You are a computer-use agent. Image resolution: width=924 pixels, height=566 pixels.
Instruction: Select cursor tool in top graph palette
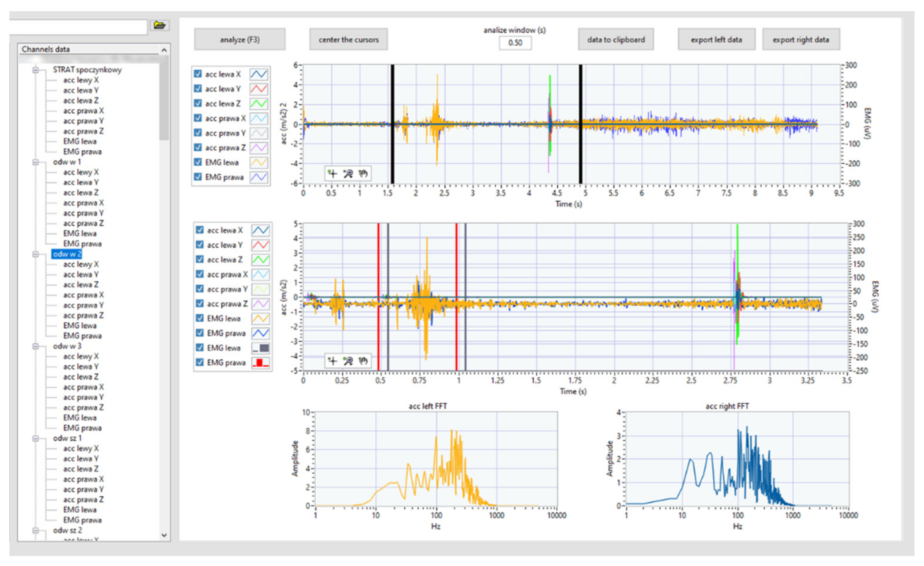coord(332,173)
